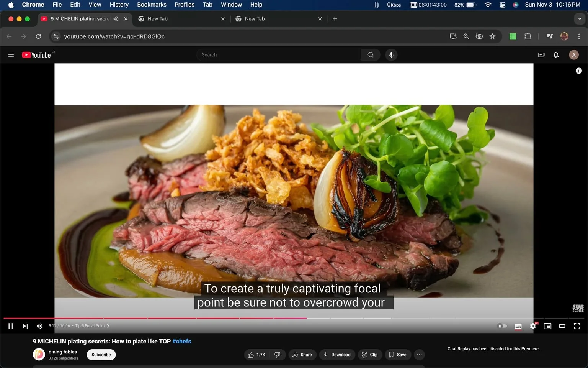Reload the current page
The width and height of the screenshot is (588, 368).
pyautogui.click(x=38, y=36)
